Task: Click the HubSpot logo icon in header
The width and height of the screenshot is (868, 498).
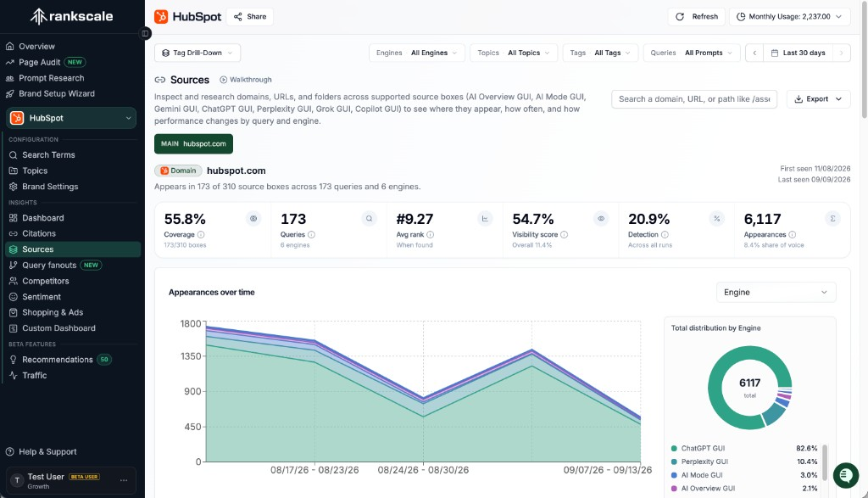Action: point(161,17)
